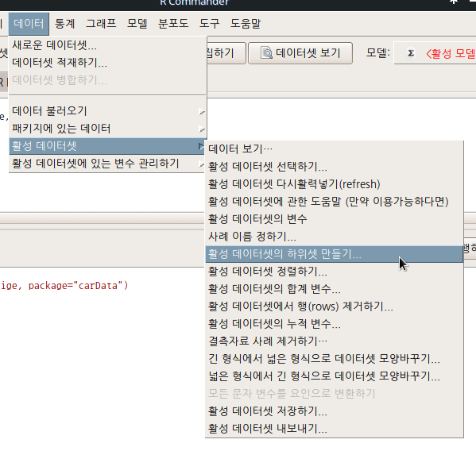Open the 모델 menu

click(137, 24)
